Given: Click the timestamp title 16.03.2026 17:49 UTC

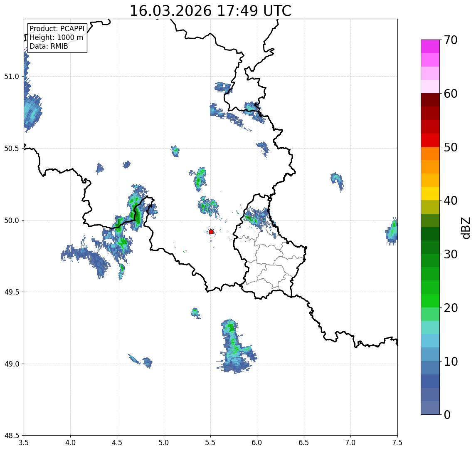Looking at the screenshot, I should (210, 11).
